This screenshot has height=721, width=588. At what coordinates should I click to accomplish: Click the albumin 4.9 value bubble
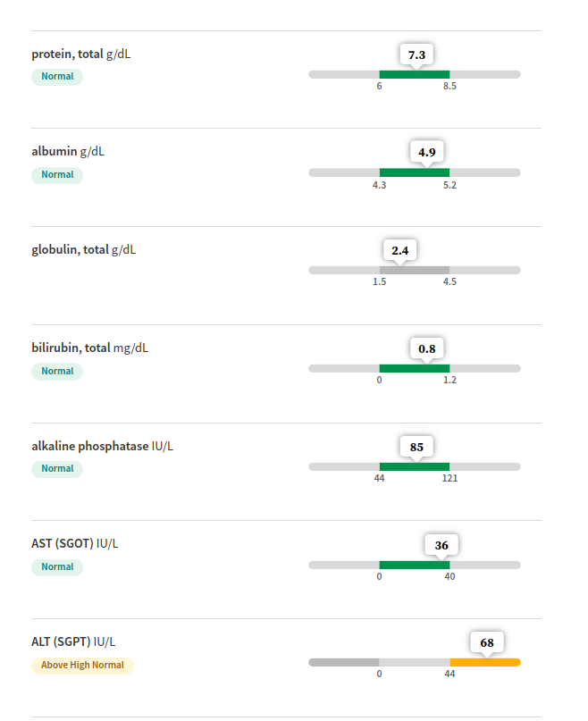[426, 152]
